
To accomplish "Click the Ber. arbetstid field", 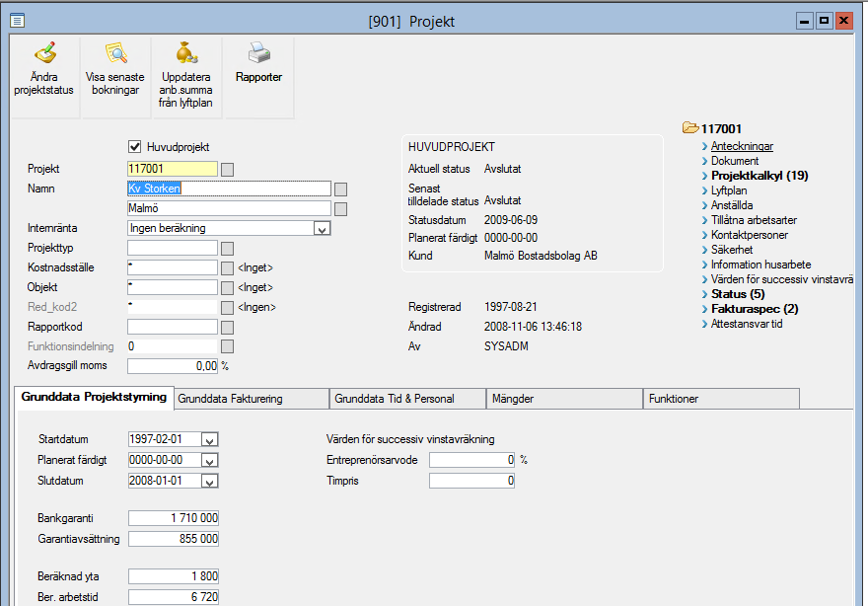I will [174, 597].
